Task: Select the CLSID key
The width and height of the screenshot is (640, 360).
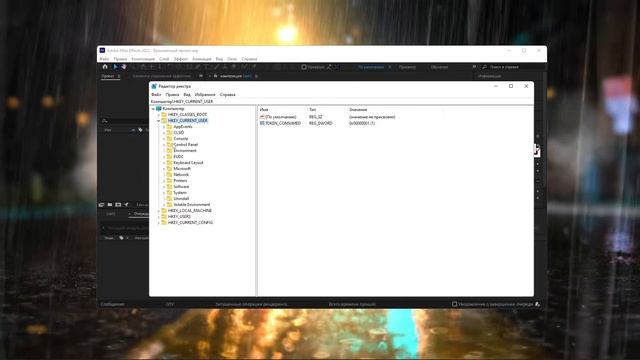Action: pyautogui.click(x=179, y=133)
